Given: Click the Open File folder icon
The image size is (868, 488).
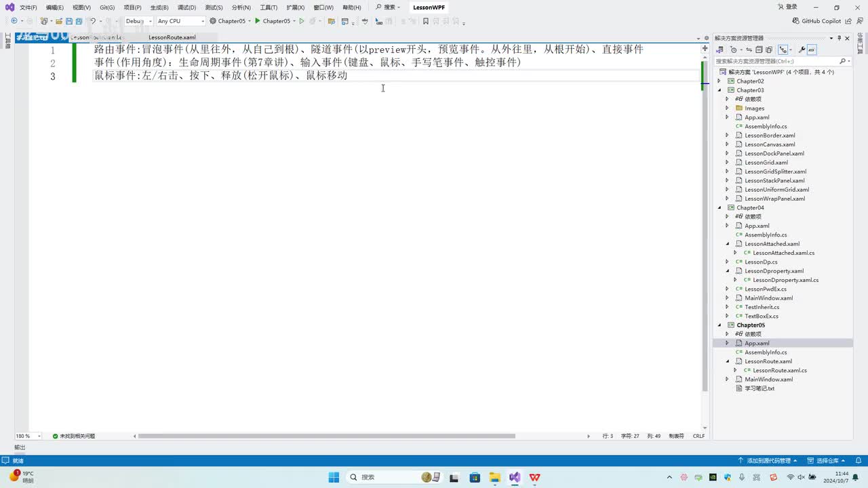Looking at the screenshot, I should 58,21.
